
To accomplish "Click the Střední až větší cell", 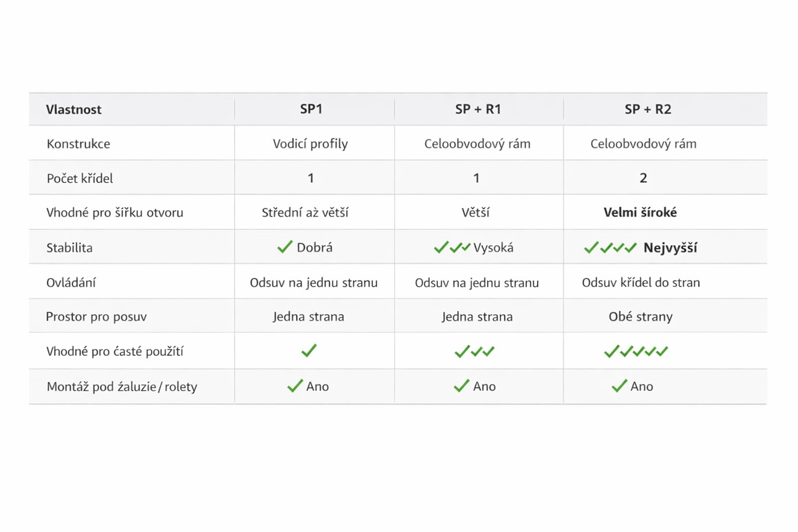I will pyautogui.click(x=305, y=212).
